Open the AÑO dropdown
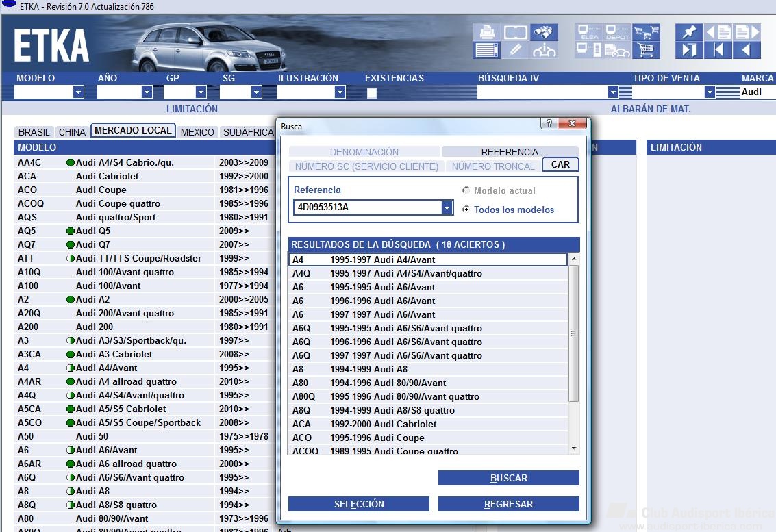Image resolution: width=776 pixels, height=532 pixels. [x=147, y=92]
